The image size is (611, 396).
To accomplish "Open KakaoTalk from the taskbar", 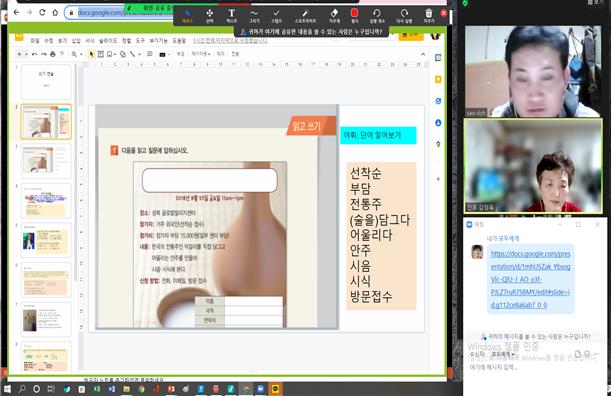I will 275,389.
